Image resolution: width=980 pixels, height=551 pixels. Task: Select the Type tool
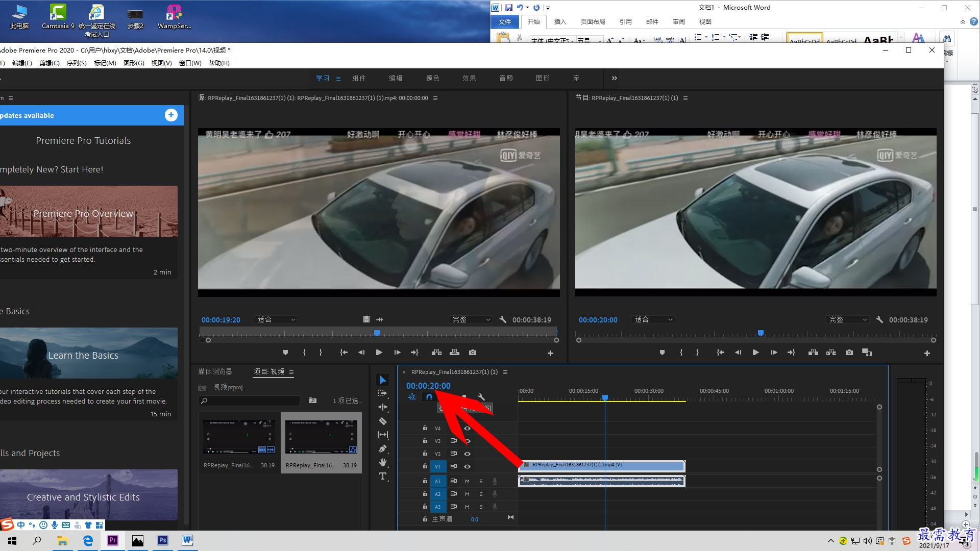coord(383,476)
